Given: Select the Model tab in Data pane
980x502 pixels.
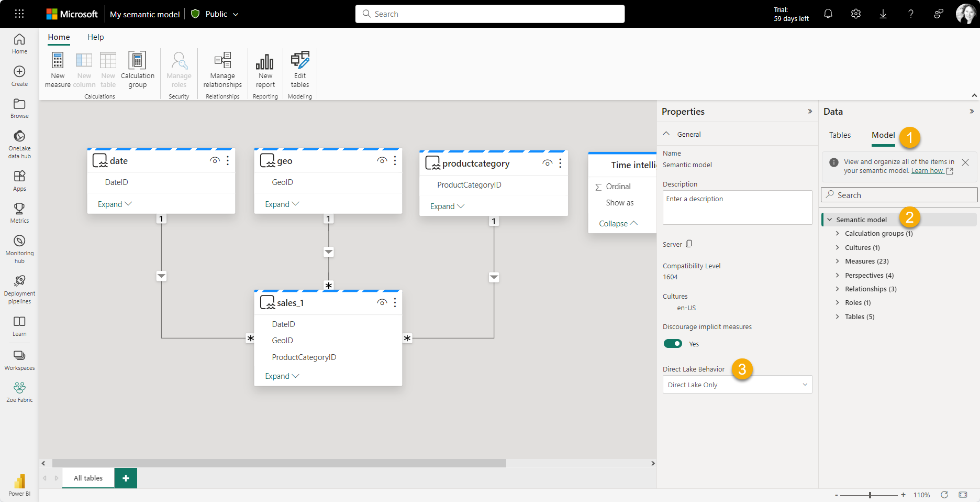Looking at the screenshot, I should tap(883, 135).
